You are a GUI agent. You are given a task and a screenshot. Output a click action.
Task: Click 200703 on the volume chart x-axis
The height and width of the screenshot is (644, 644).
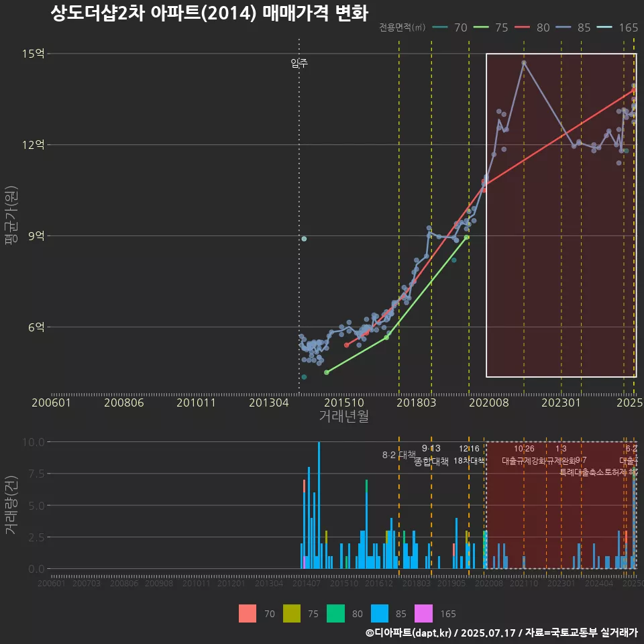coord(87,583)
